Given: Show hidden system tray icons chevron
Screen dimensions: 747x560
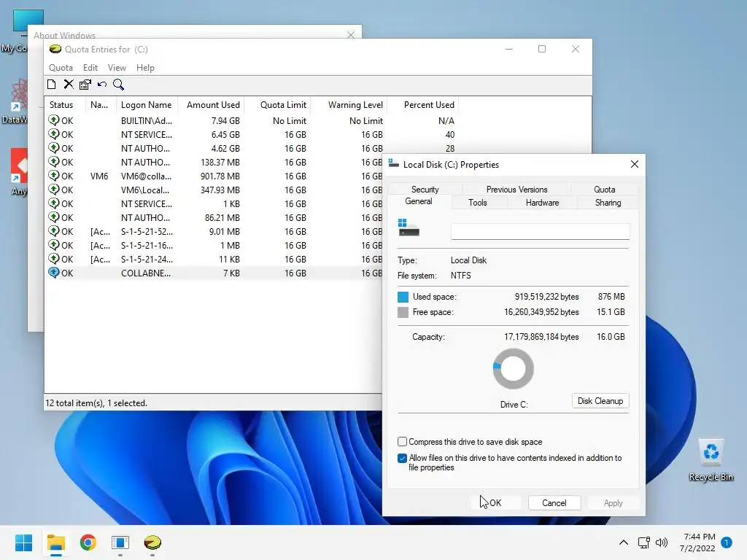Looking at the screenshot, I should coord(624,542).
